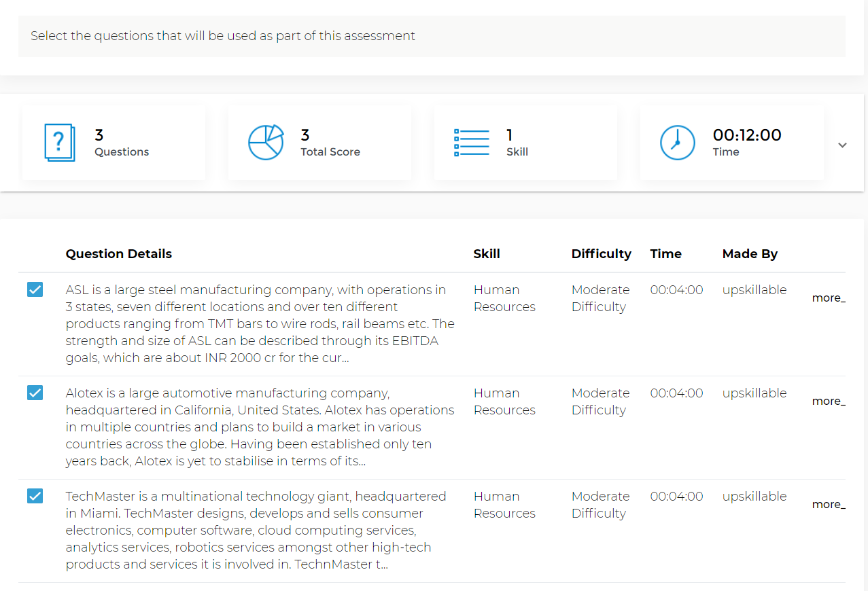Click the 3 Questions count label
The width and height of the screenshot is (868, 591).
coord(122,143)
